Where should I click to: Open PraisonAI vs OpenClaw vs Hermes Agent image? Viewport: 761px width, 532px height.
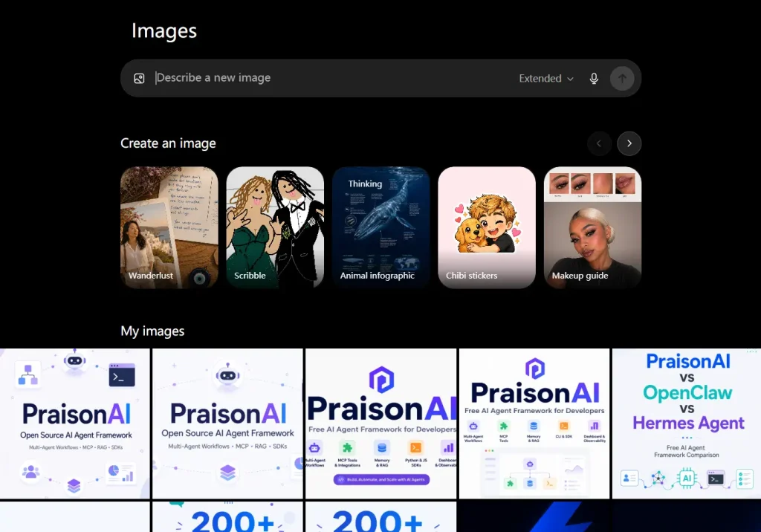687,424
